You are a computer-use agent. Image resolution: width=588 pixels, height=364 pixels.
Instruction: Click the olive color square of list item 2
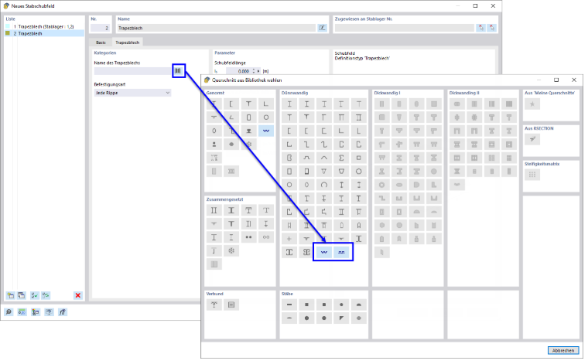(x=8, y=33)
